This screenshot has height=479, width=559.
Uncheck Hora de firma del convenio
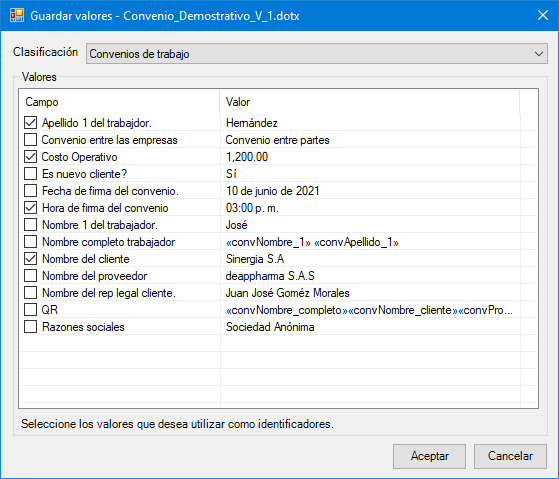click(30, 208)
